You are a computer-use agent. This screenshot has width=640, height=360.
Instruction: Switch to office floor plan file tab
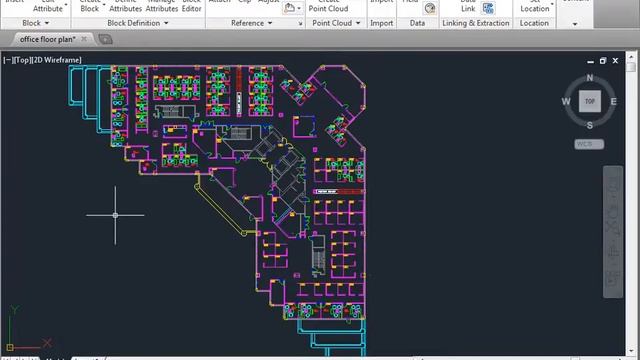47,39
